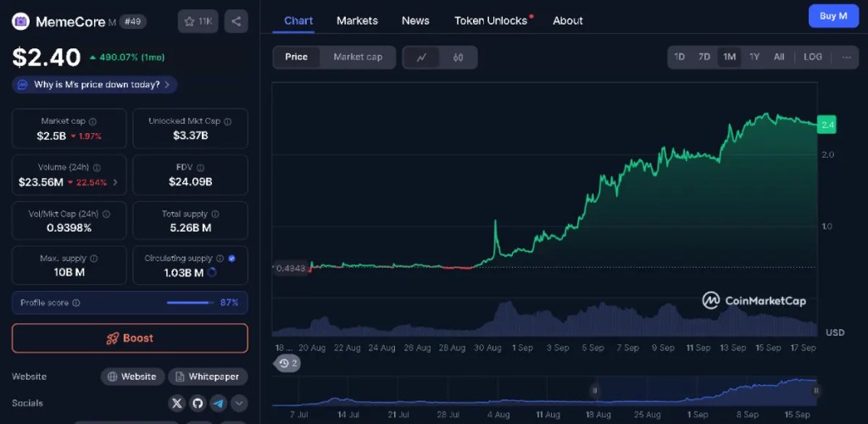Open the GitHub social icon

[x=198, y=403]
